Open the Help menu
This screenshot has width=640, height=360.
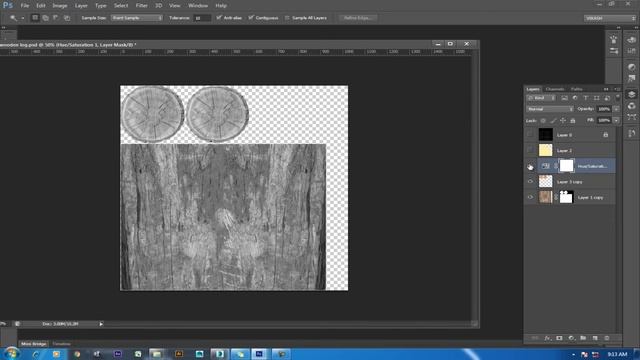coord(221,6)
